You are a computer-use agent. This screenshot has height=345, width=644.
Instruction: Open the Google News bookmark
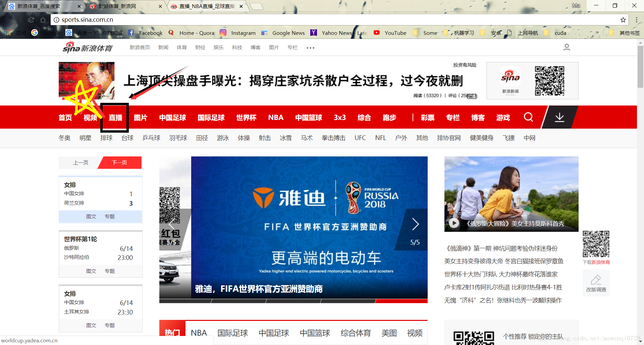coord(283,33)
